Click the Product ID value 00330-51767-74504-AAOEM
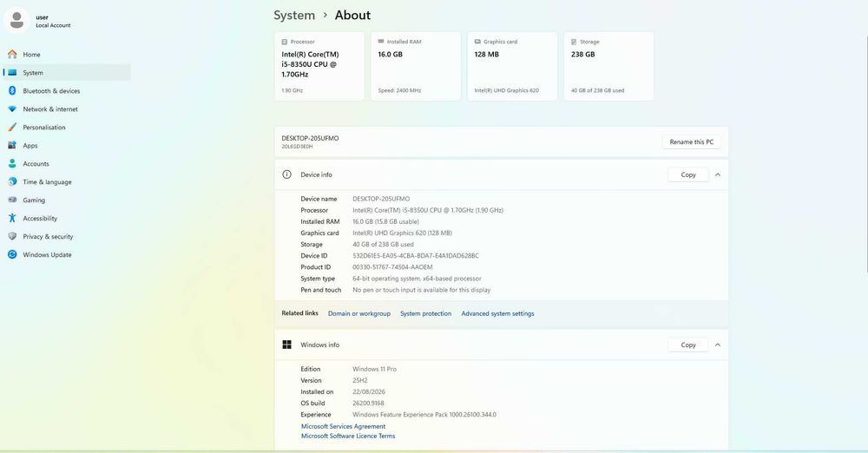868x453 pixels. pyautogui.click(x=392, y=267)
